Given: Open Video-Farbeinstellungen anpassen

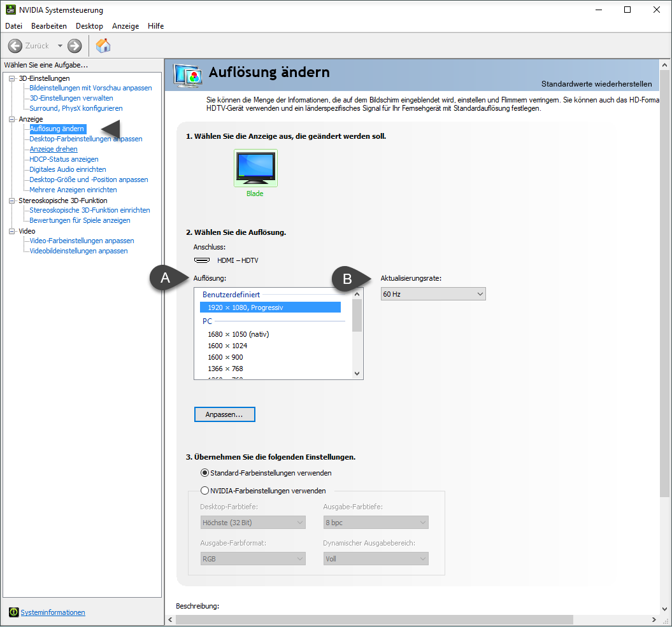Looking at the screenshot, I should click(x=82, y=241).
